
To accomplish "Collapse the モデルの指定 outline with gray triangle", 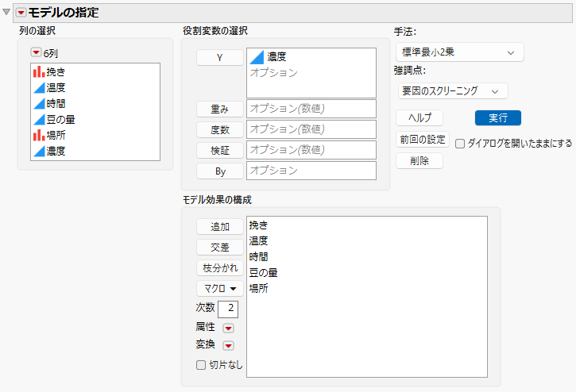I will click(x=6, y=12).
